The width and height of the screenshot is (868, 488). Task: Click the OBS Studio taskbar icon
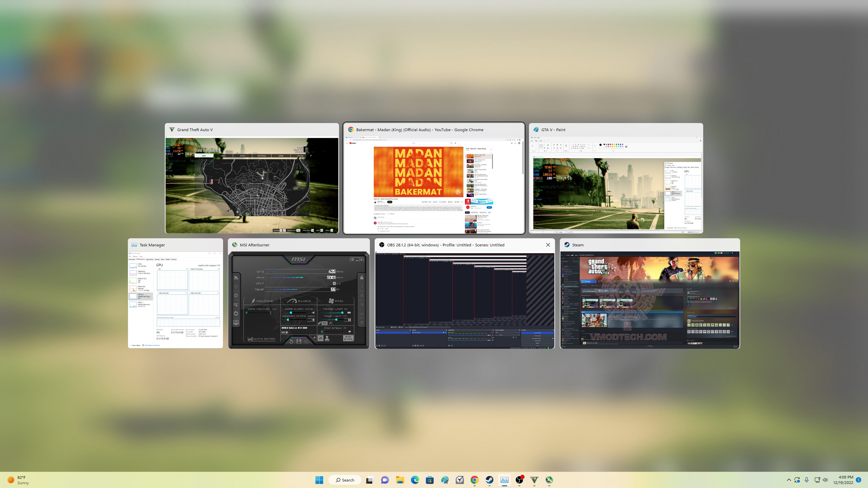pos(519,480)
